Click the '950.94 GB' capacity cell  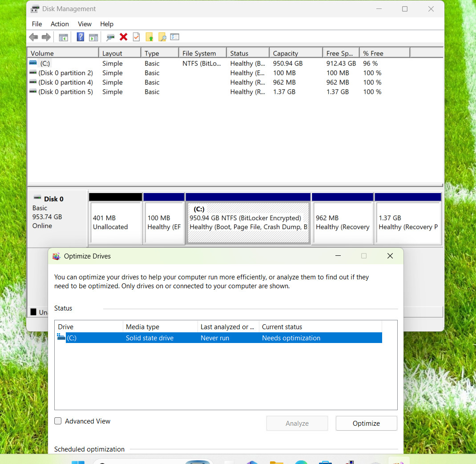287,64
